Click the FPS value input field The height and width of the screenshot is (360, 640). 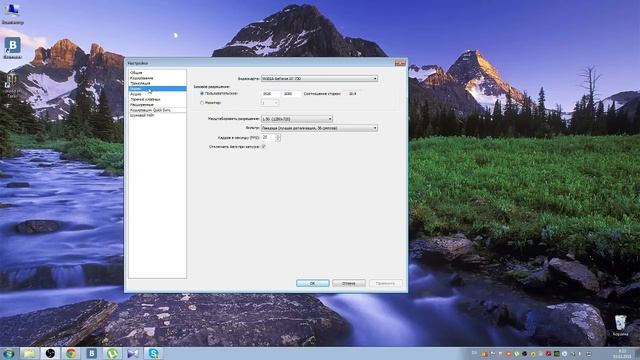pyautogui.click(x=268, y=138)
